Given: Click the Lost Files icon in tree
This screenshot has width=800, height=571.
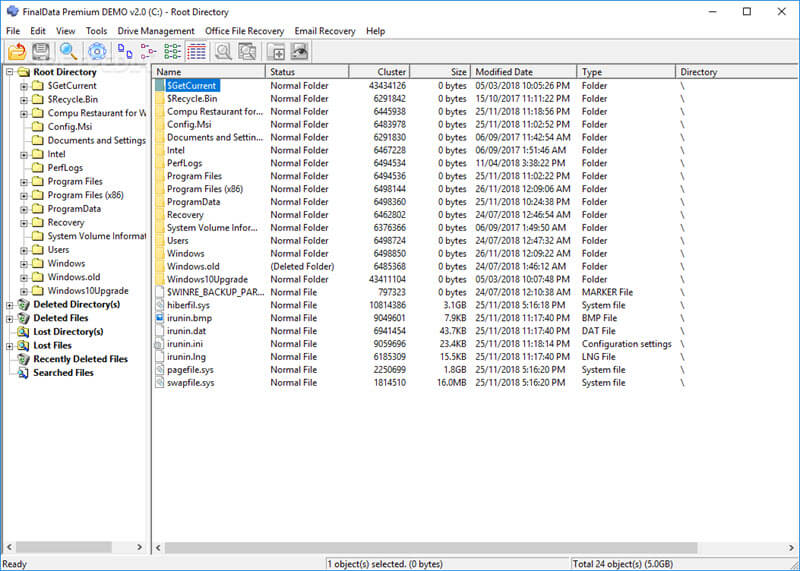Looking at the screenshot, I should point(23,345).
